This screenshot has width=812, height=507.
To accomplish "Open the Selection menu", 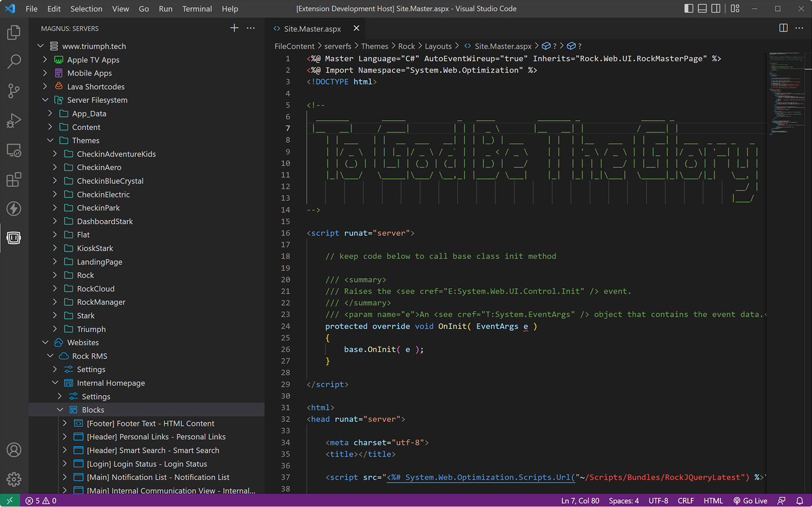I will tap(86, 9).
